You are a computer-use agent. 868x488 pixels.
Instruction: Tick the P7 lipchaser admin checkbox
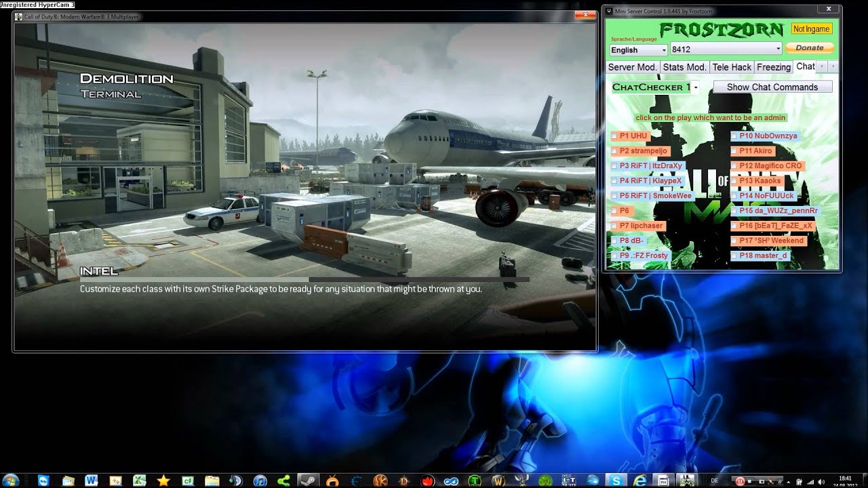tap(614, 226)
